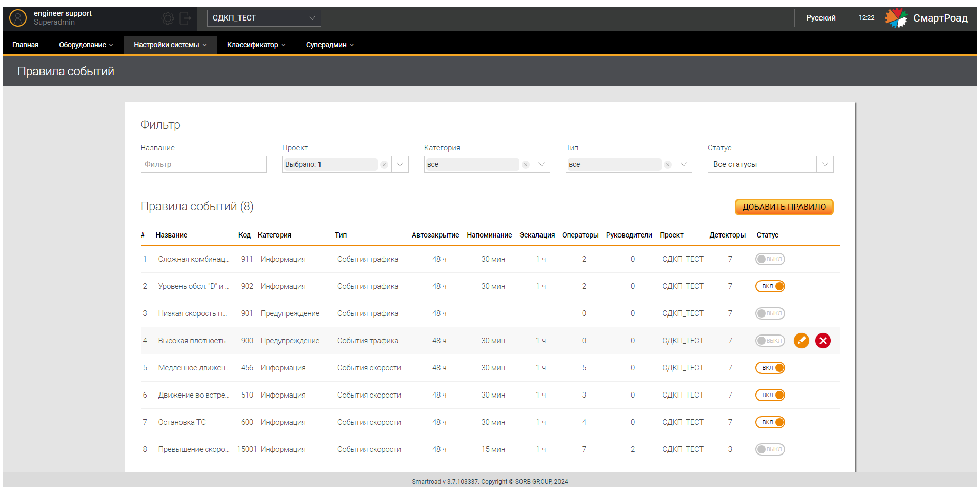Edit the Высокая плотность rule with pencil icon

(x=802, y=341)
